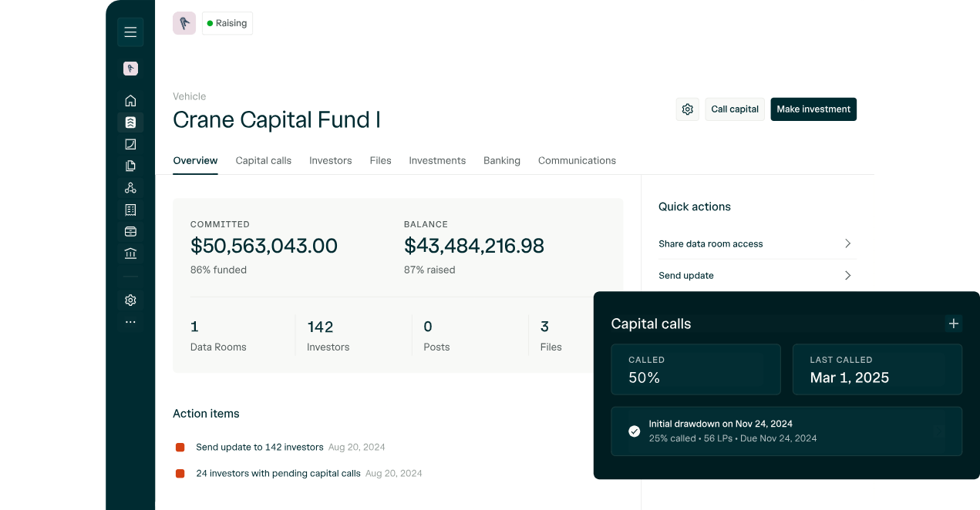Add a capital call with plus icon
Screen dimensions: 980x510
pyautogui.click(x=954, y=324)
